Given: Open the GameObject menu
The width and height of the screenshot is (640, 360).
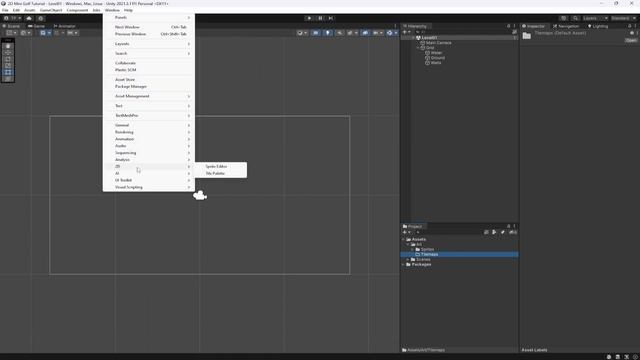Looking at the screenshot, I should [51, 10].
